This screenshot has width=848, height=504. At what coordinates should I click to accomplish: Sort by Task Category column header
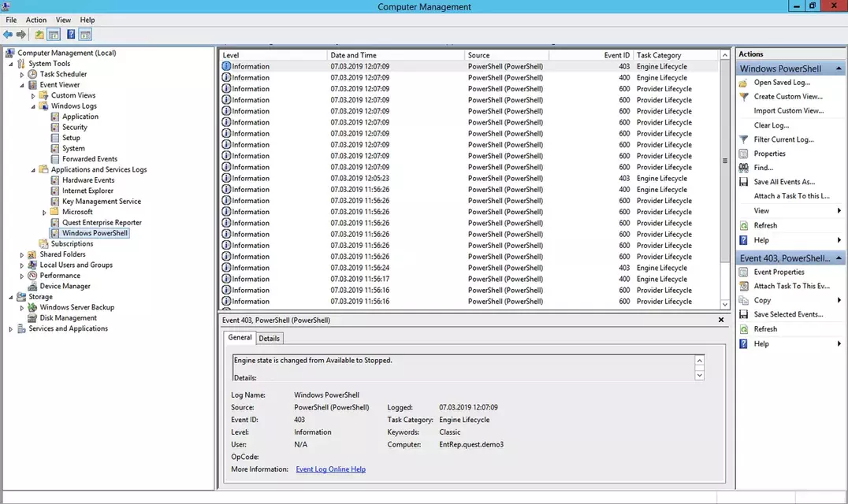(676, 55)
